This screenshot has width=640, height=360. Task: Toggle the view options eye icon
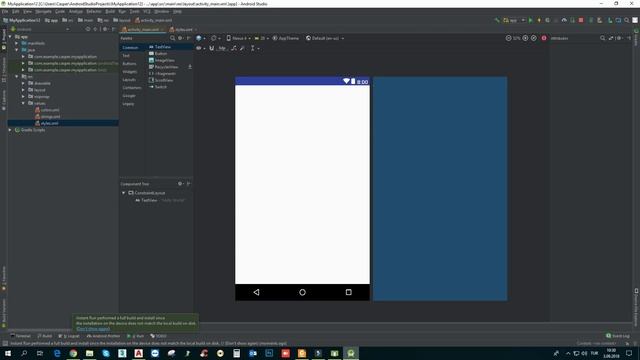200,48
